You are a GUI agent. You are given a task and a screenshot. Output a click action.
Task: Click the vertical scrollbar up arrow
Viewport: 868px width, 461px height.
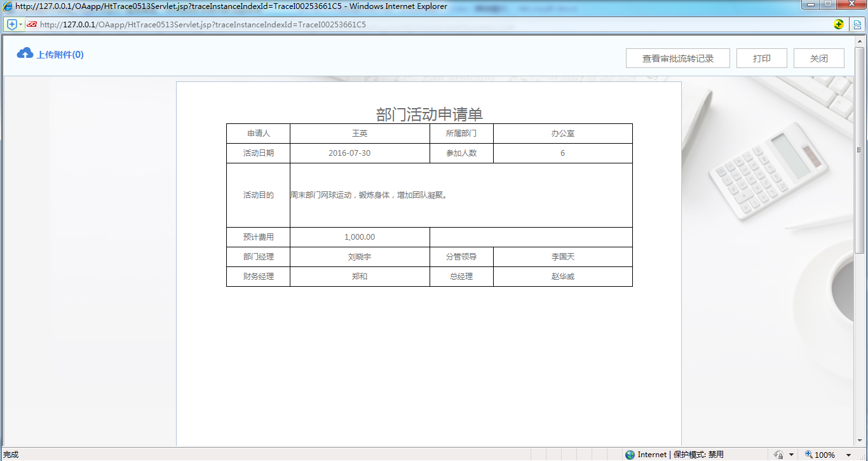pyautogui.click(x=859, y=41)
